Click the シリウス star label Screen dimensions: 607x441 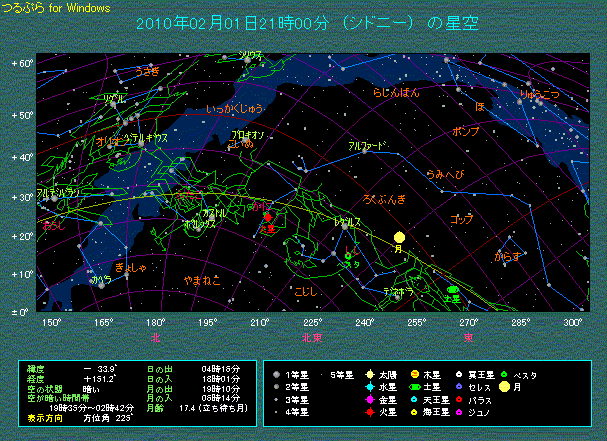(251, 56)
